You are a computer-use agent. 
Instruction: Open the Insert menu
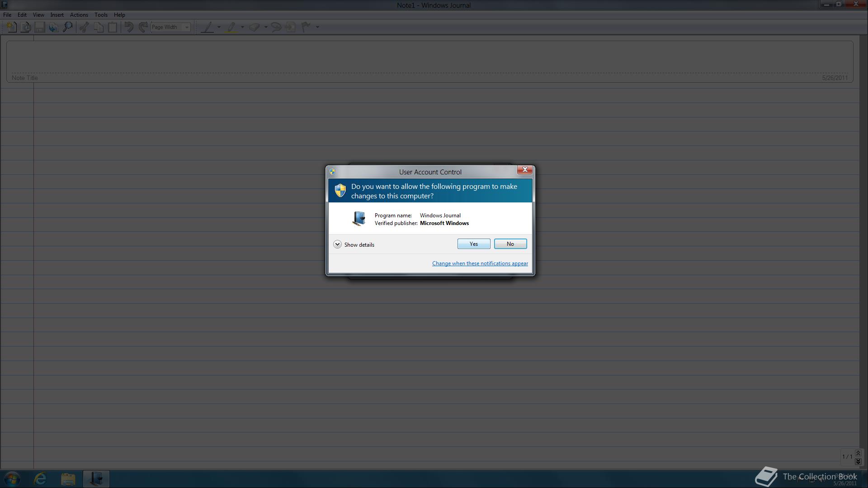pyautogui.click(x=57, y=15)
